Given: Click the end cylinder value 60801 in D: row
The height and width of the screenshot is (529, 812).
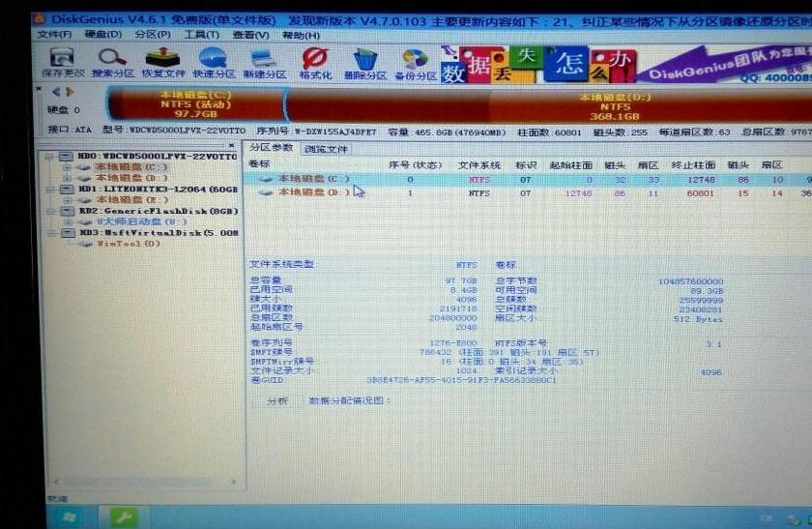Looking at the screenshot, I should click(700, 192).
